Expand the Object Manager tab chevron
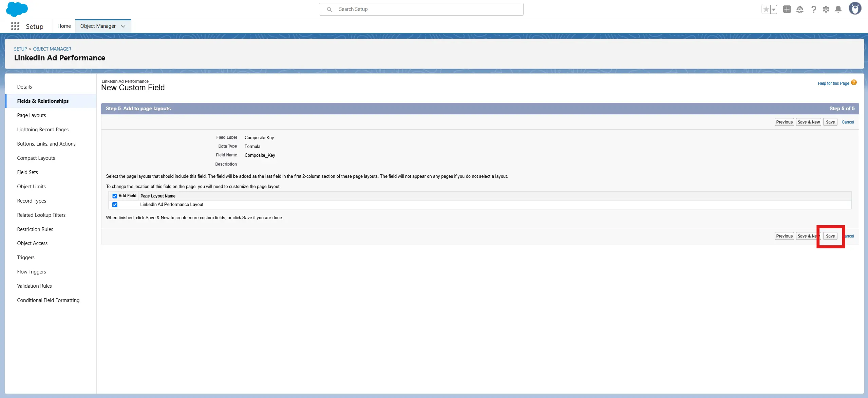868x398 pixels. click(123, 26)
